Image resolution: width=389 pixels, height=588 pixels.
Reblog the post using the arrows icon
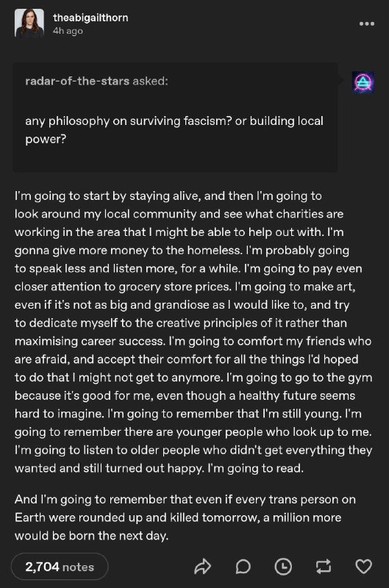pos(324,566)
